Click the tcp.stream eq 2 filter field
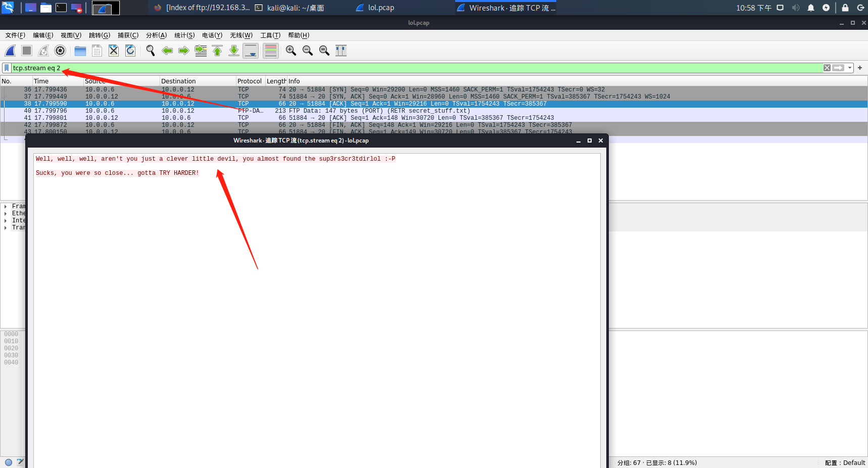 click(x=417, y=68)
